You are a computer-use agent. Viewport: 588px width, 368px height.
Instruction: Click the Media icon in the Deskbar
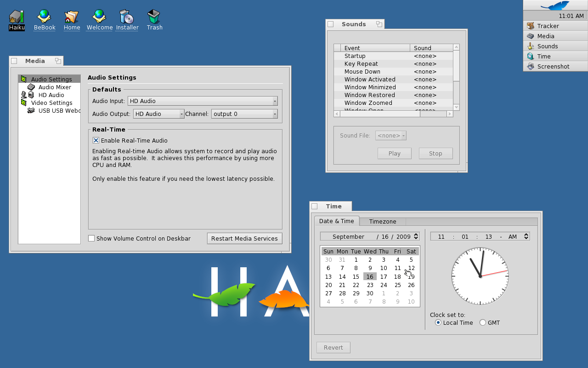click(x=531, y=36)
